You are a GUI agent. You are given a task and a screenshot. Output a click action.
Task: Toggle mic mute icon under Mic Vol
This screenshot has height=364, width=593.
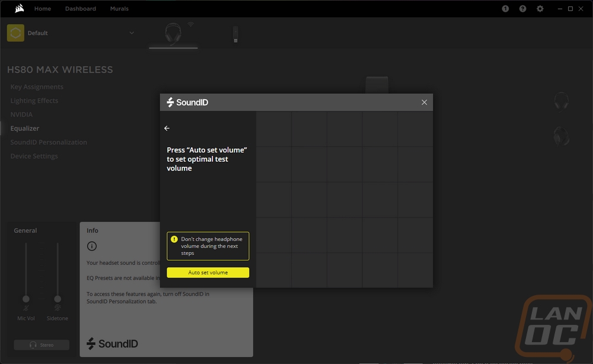pyautogui.click(x=25, y=308)
